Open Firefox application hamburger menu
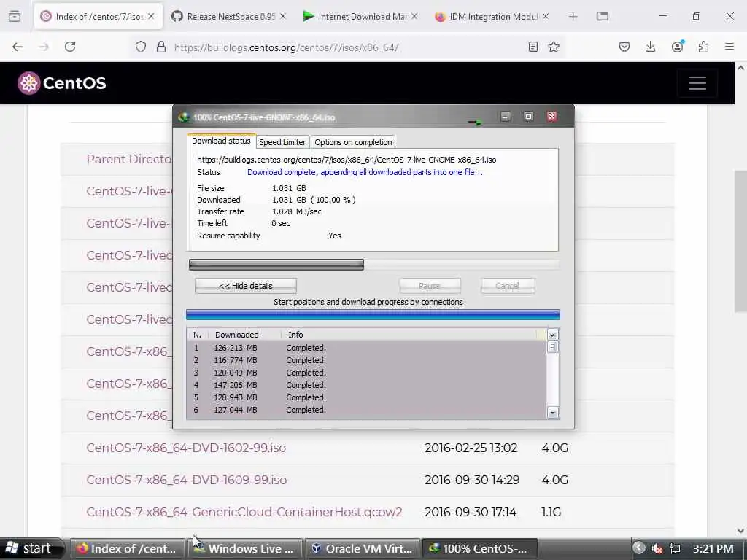The height and width of the screenshot is (560, 747). tap(729, 47)
